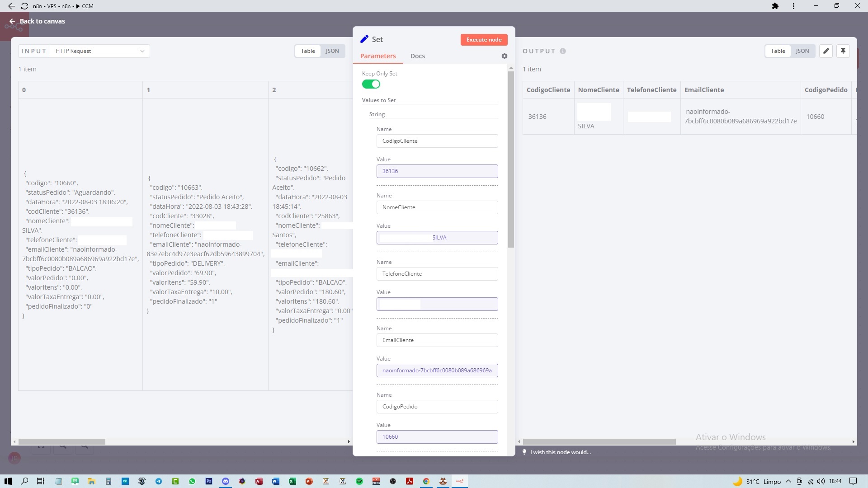The image size is (868, 488).
Task: Click the parameters panel vertical scrollbar
Action: pyautogui.click(x=511, y=158)
